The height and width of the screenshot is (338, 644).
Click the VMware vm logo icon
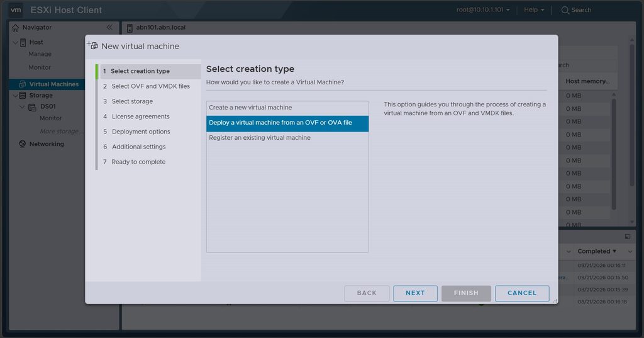click(16, 10)
